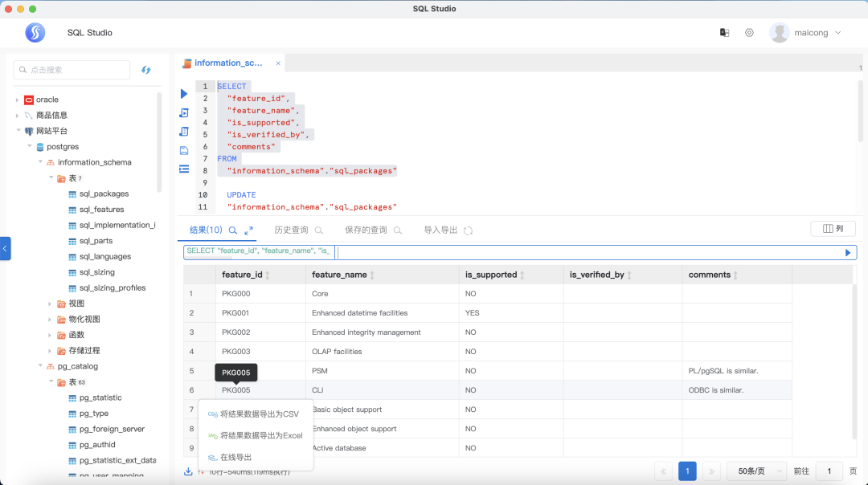Open settings gear in header

point(749,33)
